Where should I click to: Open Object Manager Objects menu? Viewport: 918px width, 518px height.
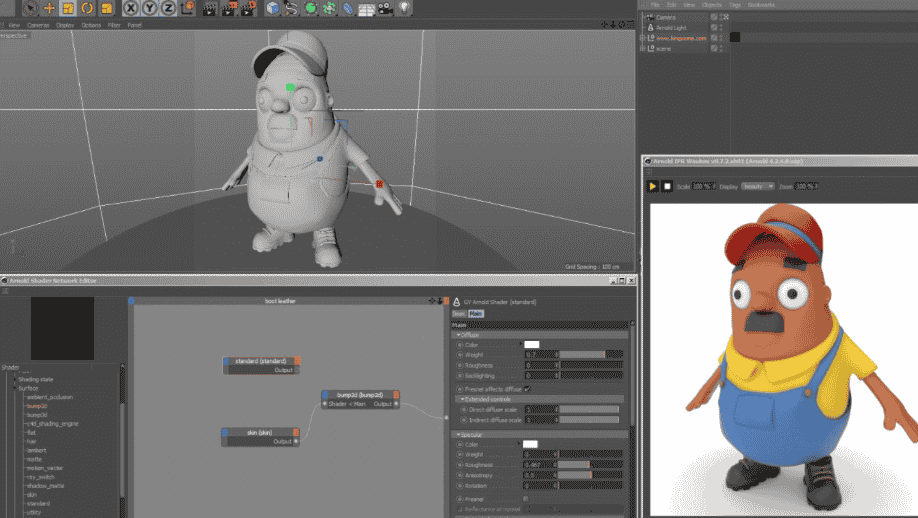click(711, 5)
